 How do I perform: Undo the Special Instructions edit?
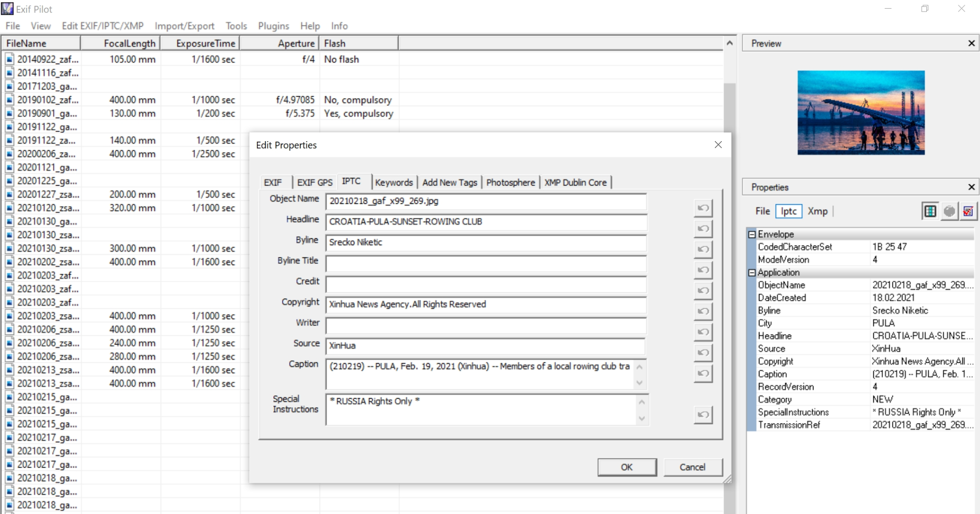(x=703, y=415)
